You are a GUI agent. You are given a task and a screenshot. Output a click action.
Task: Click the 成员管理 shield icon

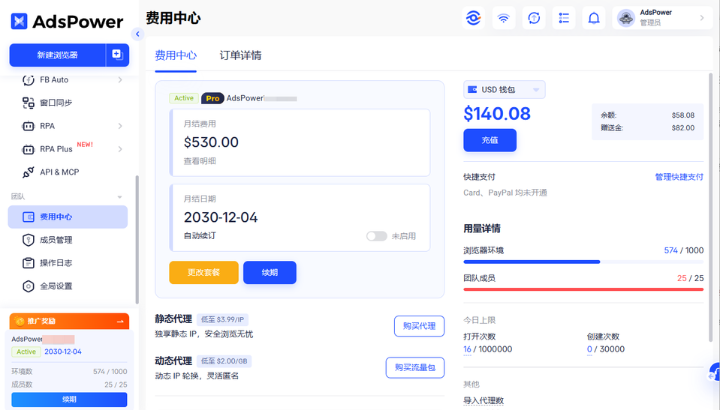tap(28, 240)
